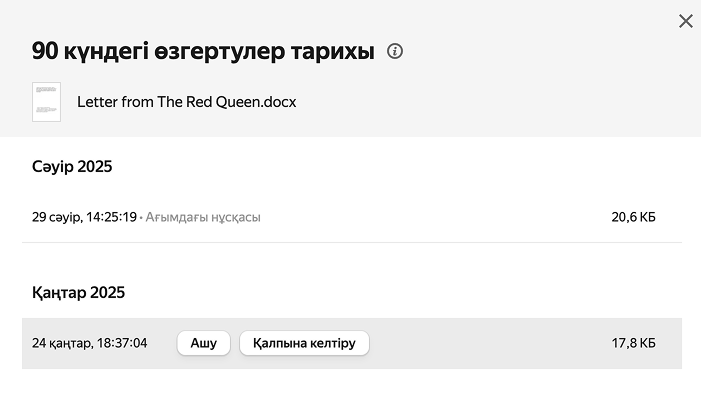
Task: Click the 17,8 КБ file size
Action: 634,343
